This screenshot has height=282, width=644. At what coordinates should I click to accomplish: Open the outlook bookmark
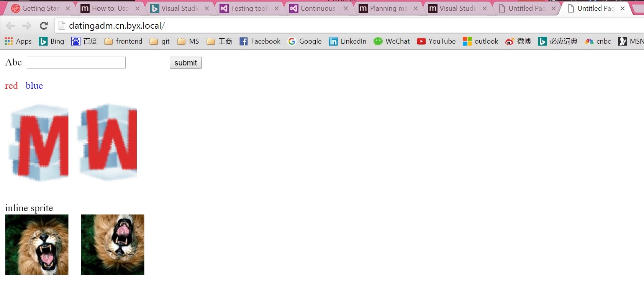(x=480, y=41)
